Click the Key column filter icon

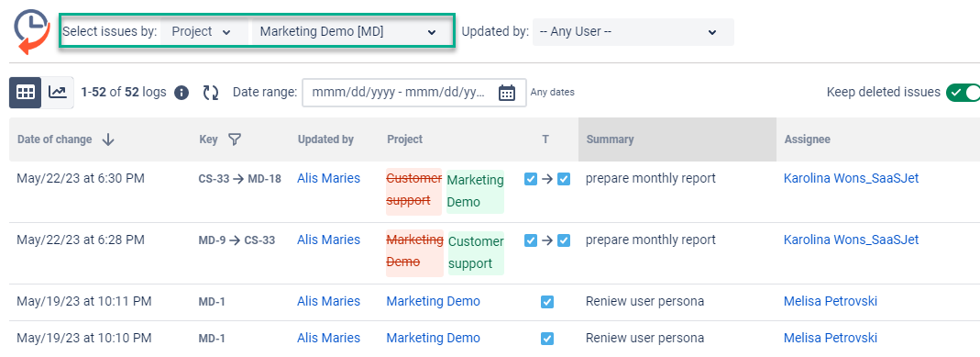[x=235, y=139]
